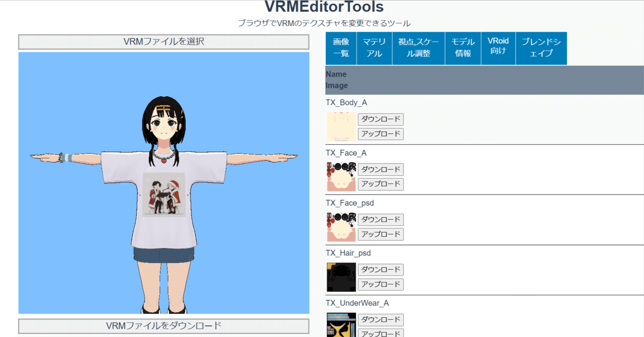Open the マテリアル tab
Screen dimensions: 644x337
pos(374,48)
